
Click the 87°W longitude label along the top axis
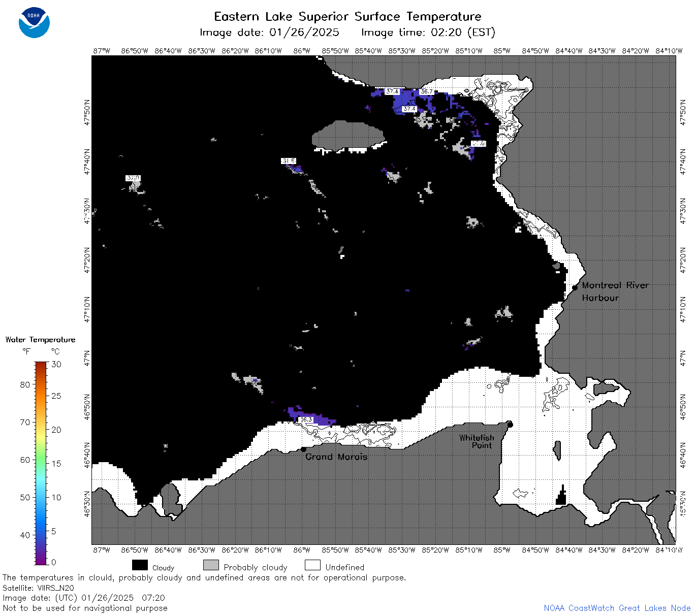(102, 51)
